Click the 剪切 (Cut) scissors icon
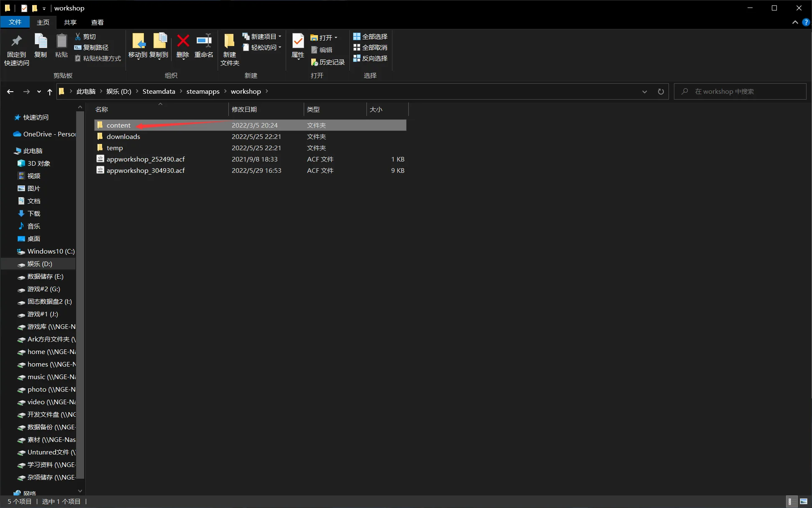This screenshot has height=508, width=812. [78, 36]
